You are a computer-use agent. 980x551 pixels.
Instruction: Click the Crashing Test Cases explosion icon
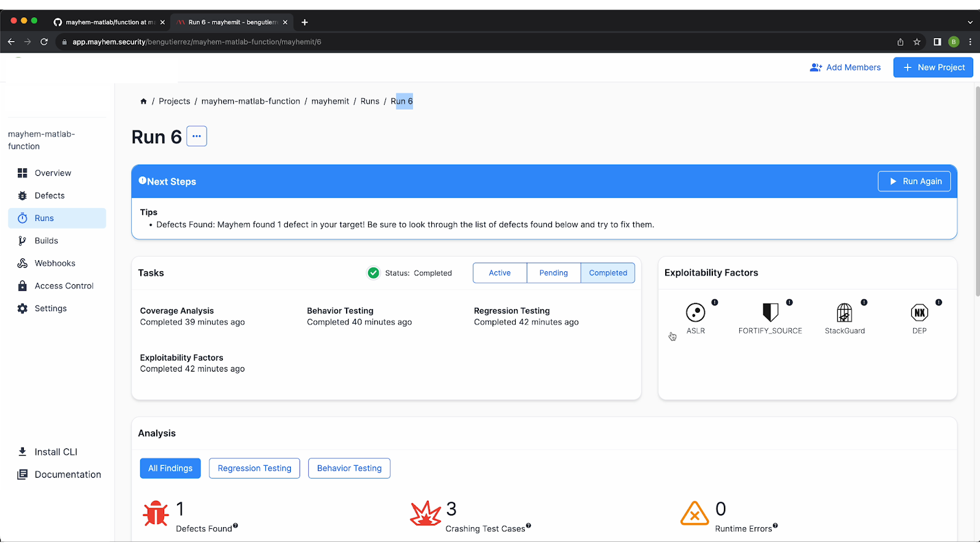pyautogui.click(x=426, y=514)
